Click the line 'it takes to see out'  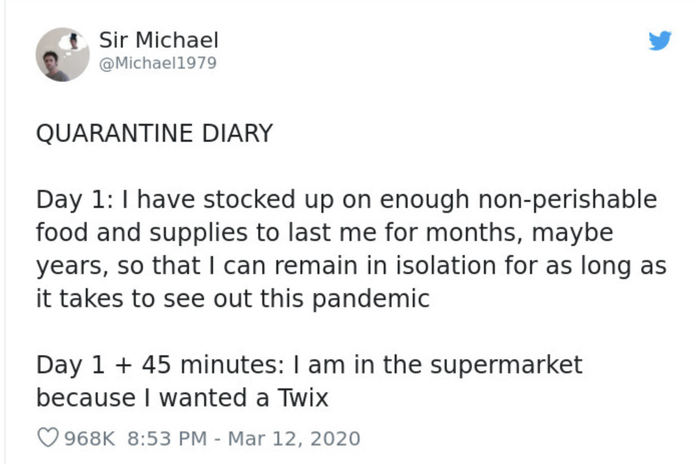click(233, 298)
